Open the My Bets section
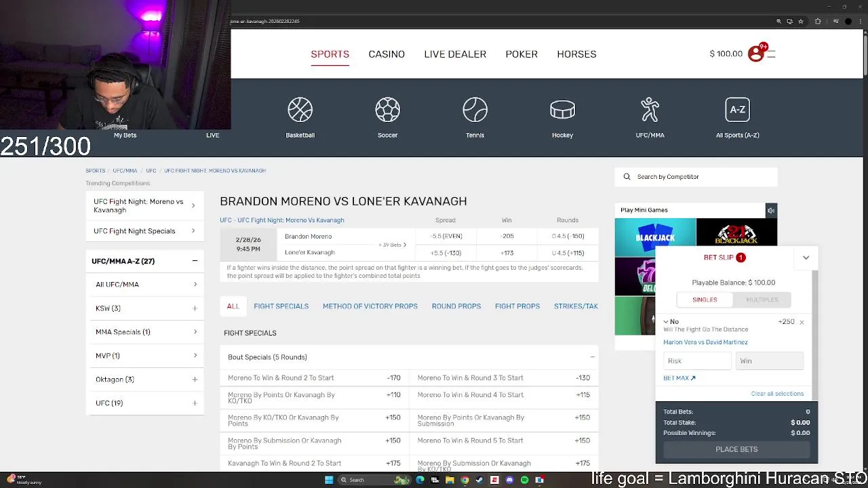The width and height of the screenshot is (868, 488). tap(125, 135)
